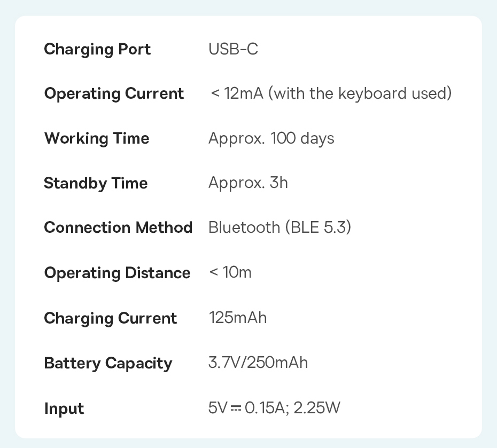Select the 'USB-C' charging port value
Image resolution: width=497 pixels, height=448 pixels.
tap(233, 49)
